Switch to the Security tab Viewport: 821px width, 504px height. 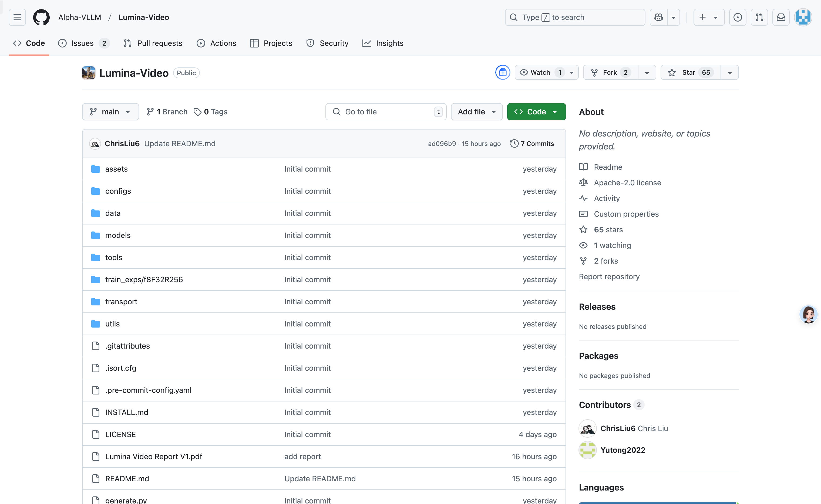tap(327, 43)
